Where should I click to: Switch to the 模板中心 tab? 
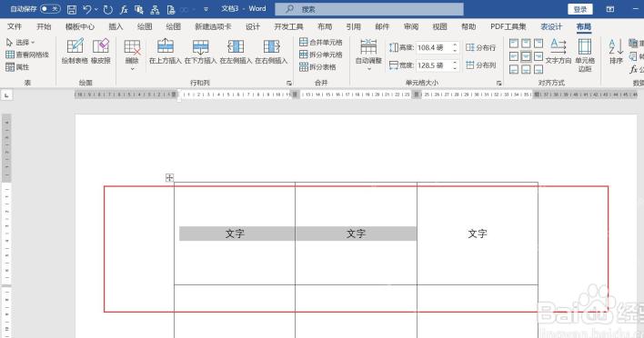click(80, 26)
